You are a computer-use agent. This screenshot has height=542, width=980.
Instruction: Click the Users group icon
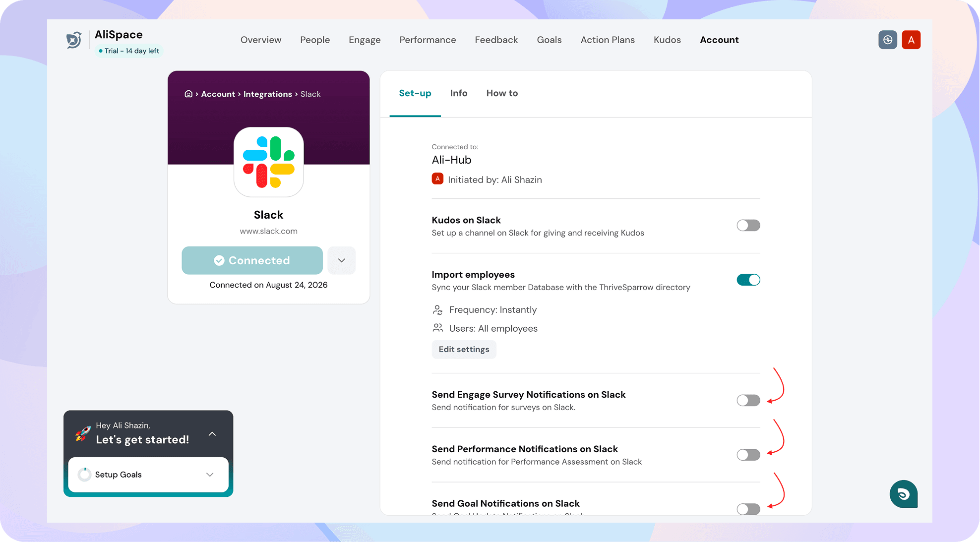pos(437,328)
